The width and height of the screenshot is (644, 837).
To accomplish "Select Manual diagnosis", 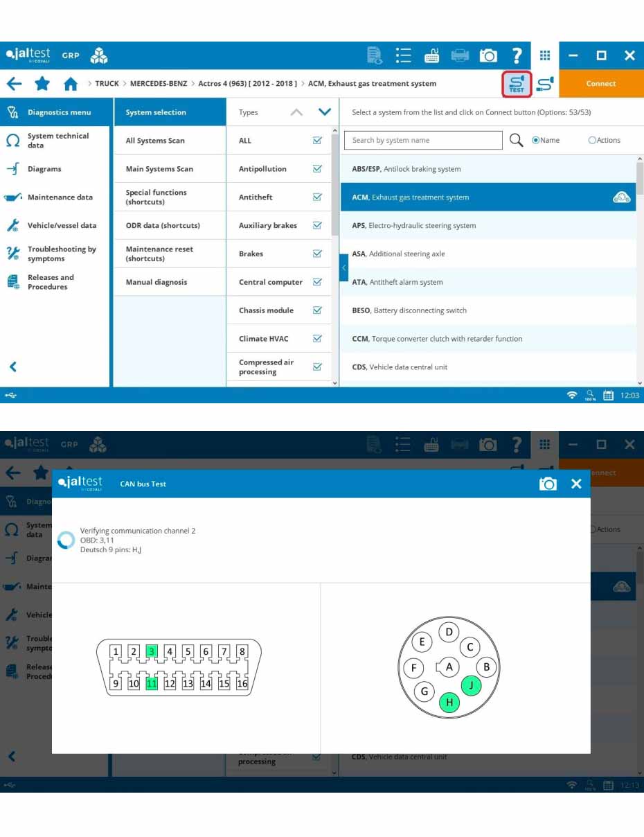I will click(x=170, y=282).
